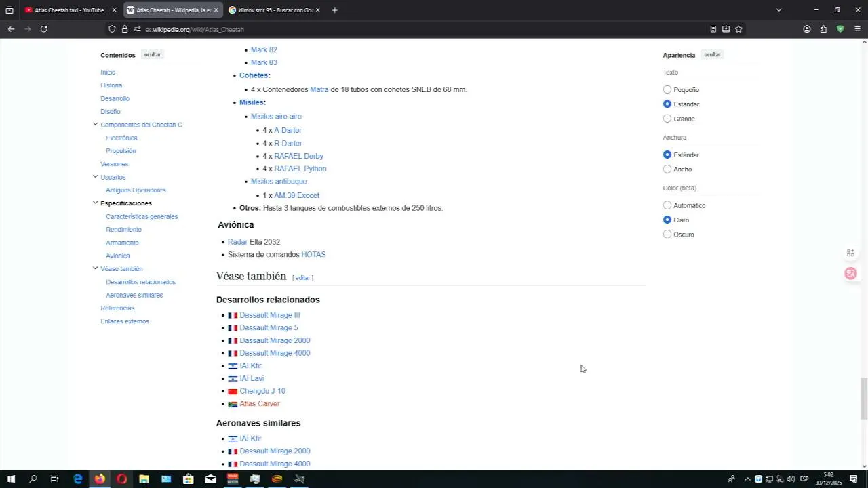Open the green shield extension icon
The height and width of the screenshot is (488, 868).
(840, 29)
